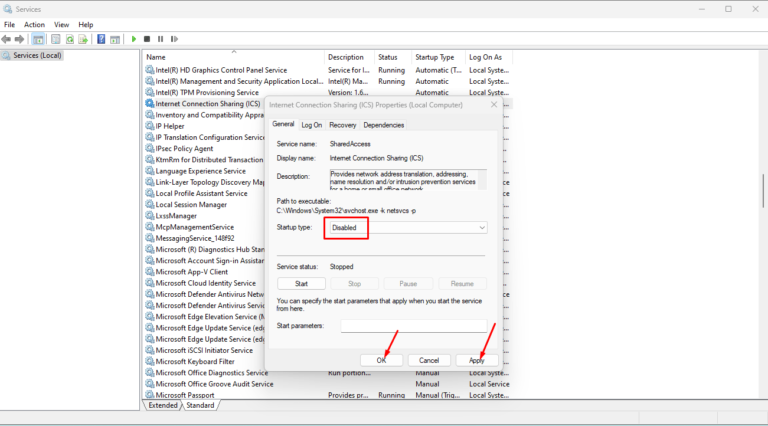Viewport: 768px width, 426px height.
Task: Click the gear icon next to IP Helper
Action: tap(149, 126)
